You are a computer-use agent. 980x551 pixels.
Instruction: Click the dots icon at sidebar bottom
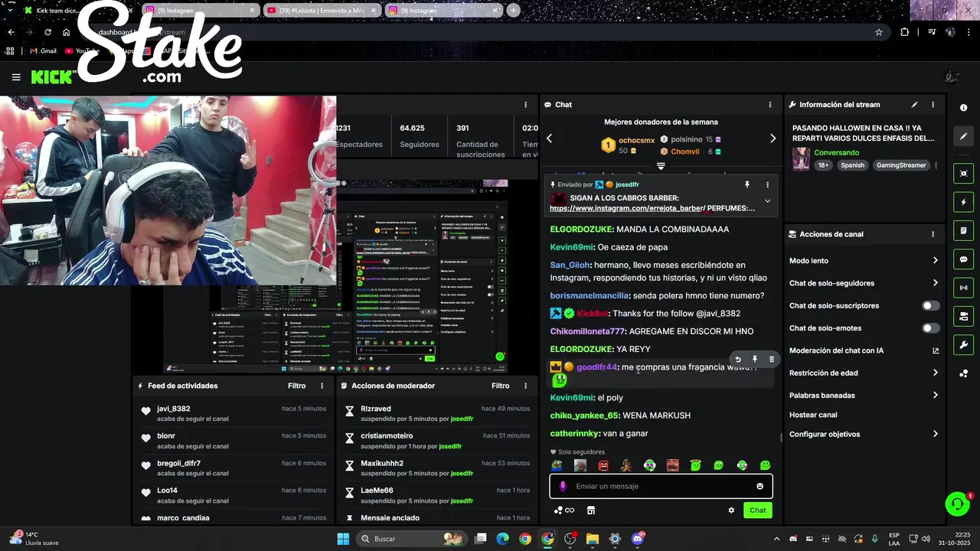(x=963, y=373)
